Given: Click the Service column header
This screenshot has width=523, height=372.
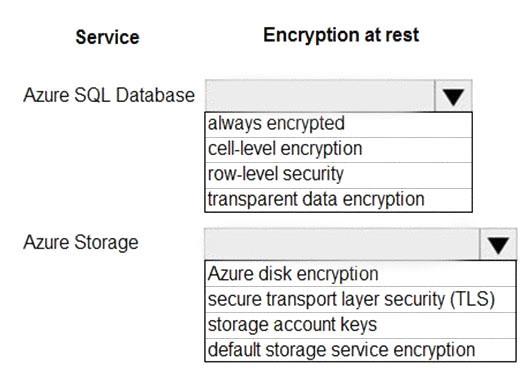Looking at the screenshot, I should [107, 37].
